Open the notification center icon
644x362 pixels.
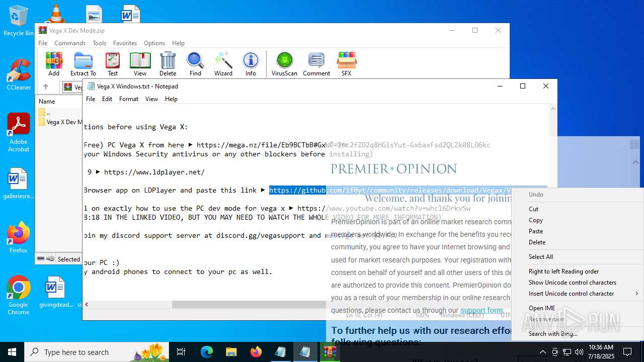[627, 352]
